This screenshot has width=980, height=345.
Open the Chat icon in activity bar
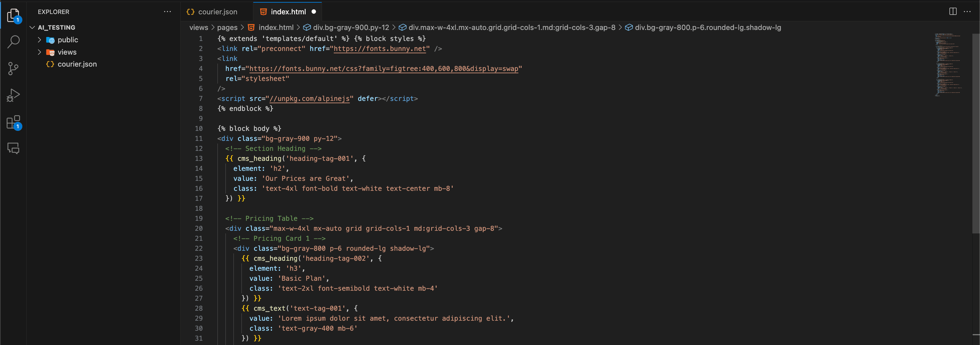(x=13, y=149)
